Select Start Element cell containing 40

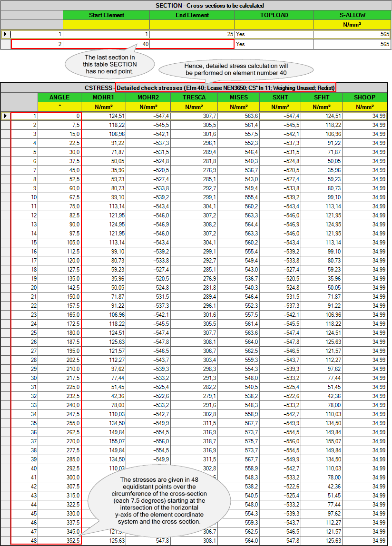click(106, 44)
